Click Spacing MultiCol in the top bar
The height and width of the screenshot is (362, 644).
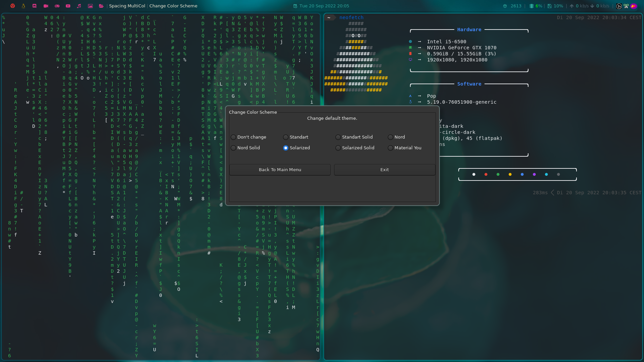coord(127,6)
